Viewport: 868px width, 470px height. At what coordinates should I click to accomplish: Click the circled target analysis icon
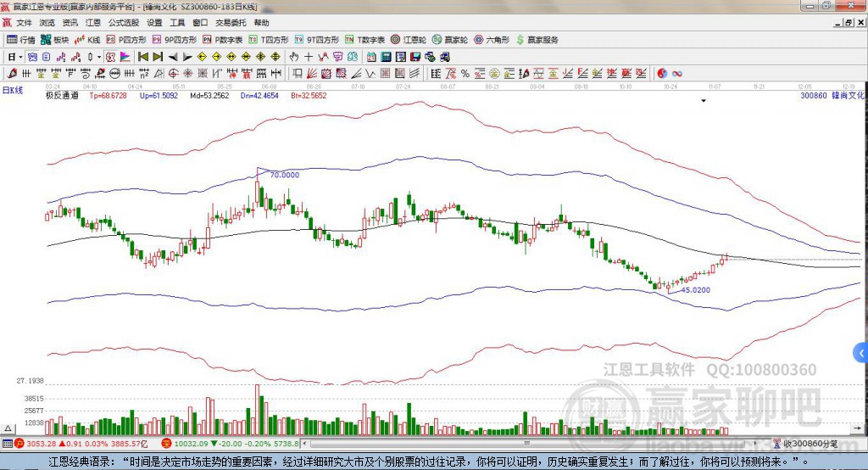coord(173,73)
